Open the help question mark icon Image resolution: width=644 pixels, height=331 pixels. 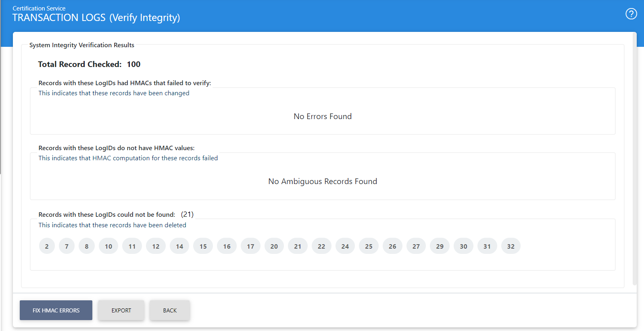click(631, 14)
